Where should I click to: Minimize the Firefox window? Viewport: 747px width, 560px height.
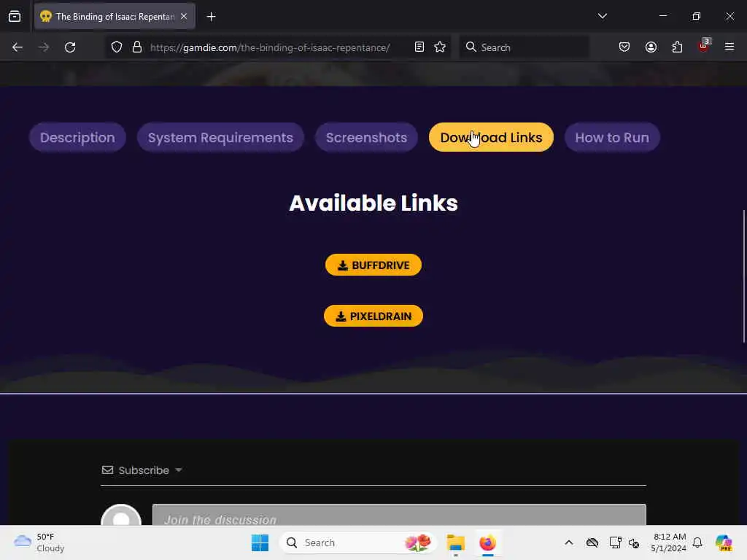[662, 16]
